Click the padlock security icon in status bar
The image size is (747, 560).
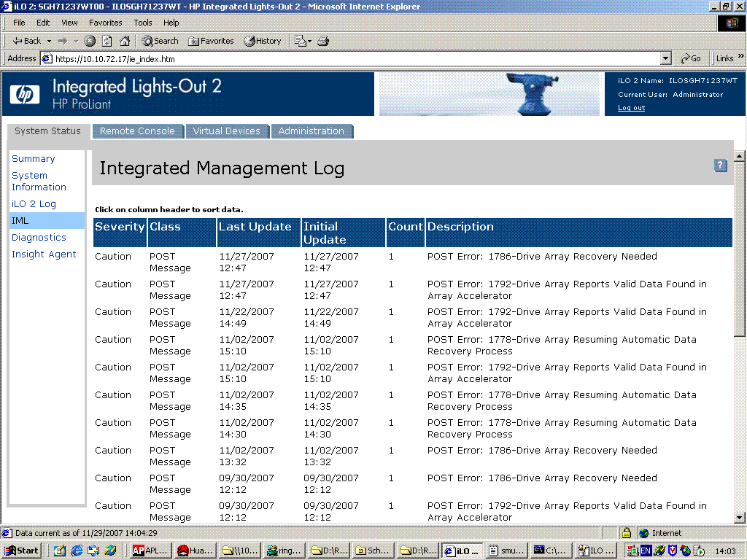627,533
